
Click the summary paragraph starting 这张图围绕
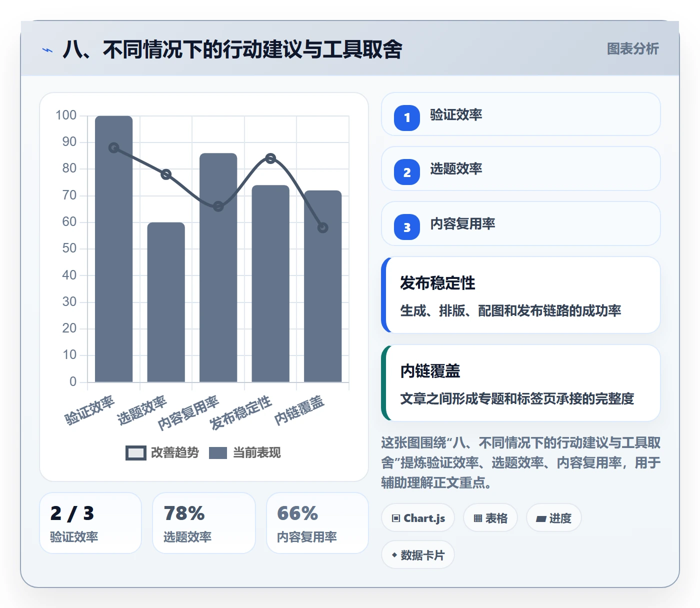521,462
